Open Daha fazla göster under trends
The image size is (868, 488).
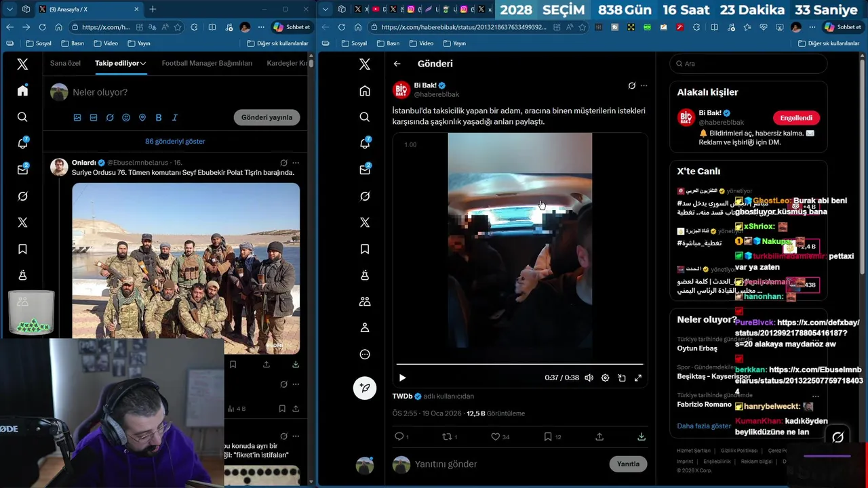(704, 426)
